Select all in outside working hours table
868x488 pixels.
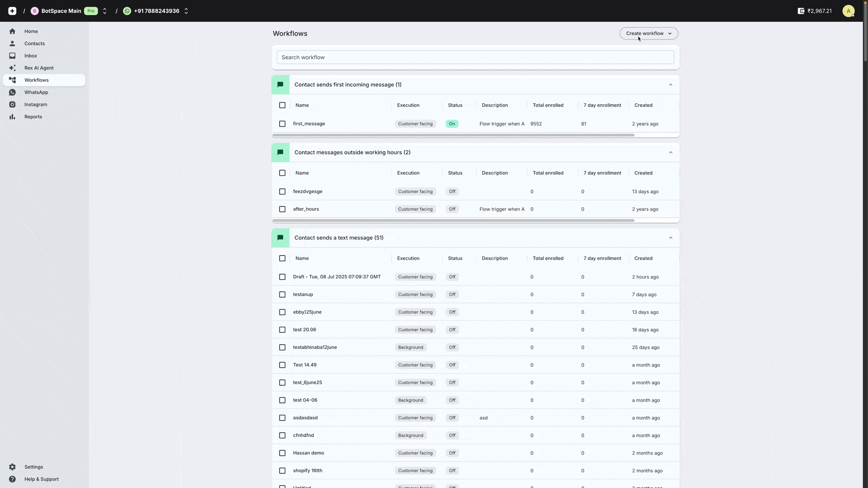(282, 173)
